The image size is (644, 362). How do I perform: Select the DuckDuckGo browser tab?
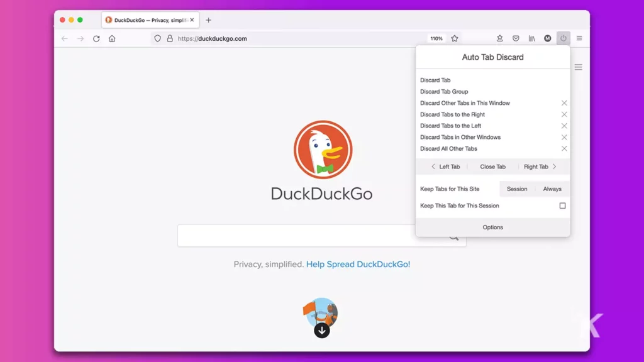pos(150,19)
